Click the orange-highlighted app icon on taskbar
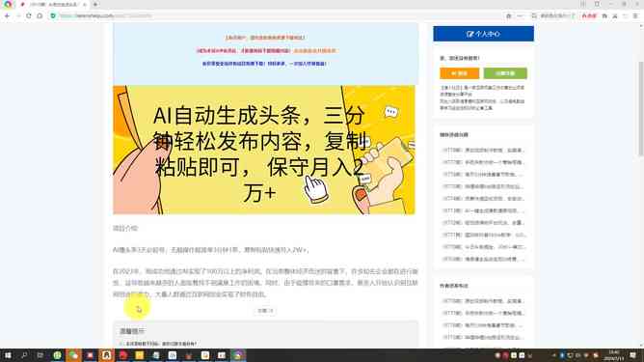644x362 pixels. click(106, 355)
